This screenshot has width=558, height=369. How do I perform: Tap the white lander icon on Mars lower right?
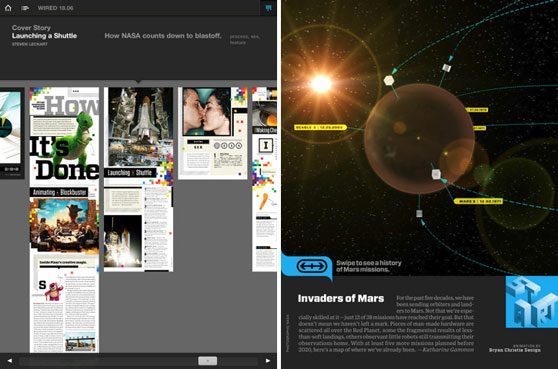tap(436, 174)
